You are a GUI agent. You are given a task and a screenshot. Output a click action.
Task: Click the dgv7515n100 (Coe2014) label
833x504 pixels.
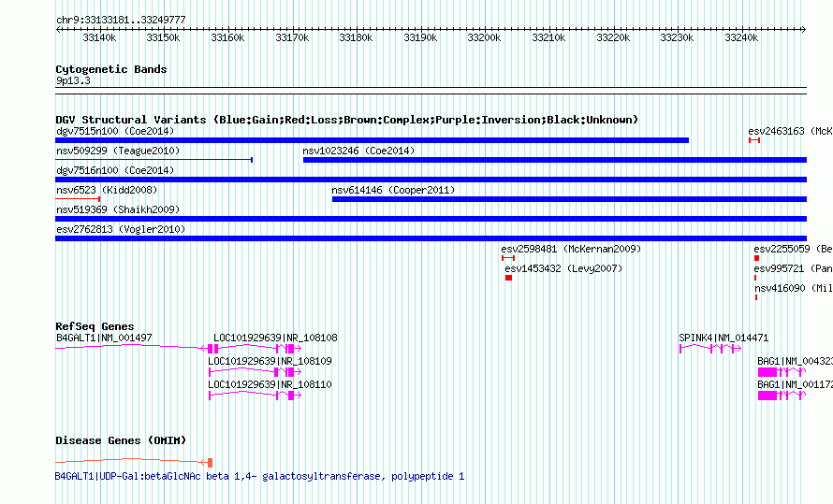click(115, 131)
